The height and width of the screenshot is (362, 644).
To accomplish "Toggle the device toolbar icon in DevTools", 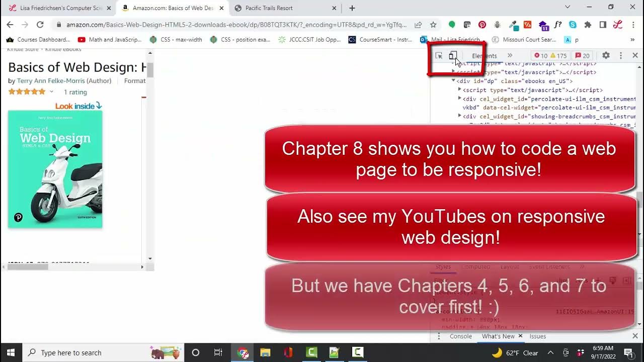I will 453,56.
